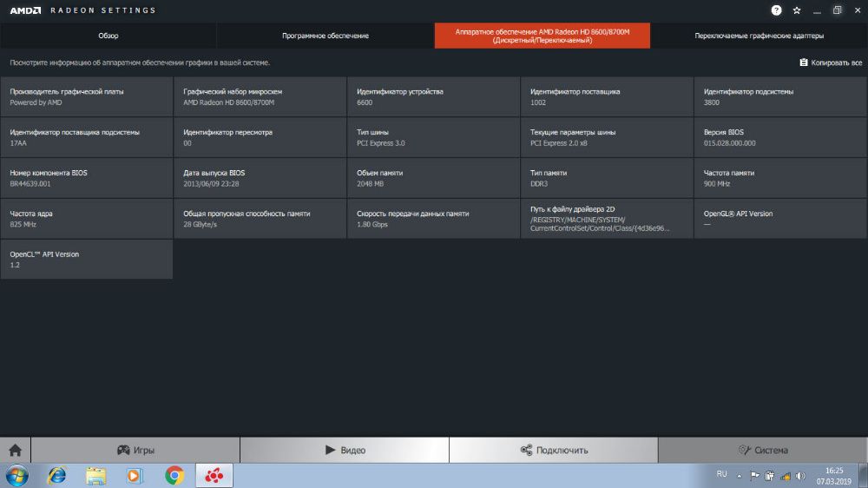Viewport: 868px width, 488px height.
Task: Click the Show desktop strip on taskbar
Action: click(x=864, y=475)
